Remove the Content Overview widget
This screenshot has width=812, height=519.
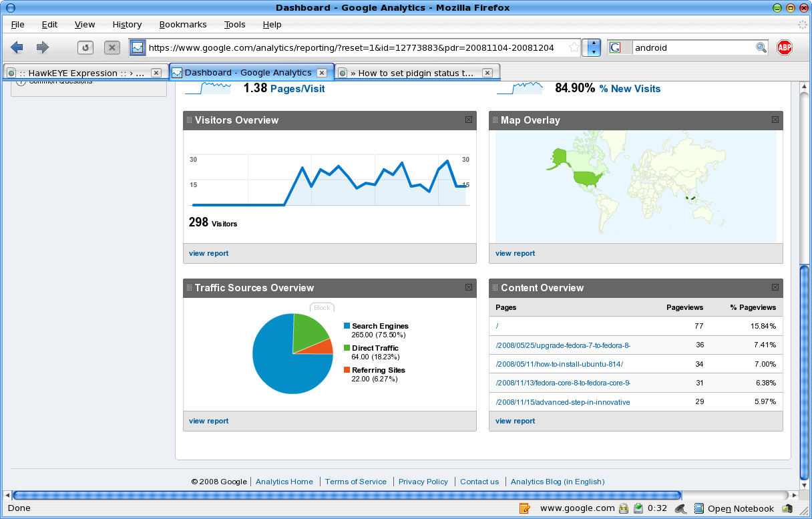[775, 287]
